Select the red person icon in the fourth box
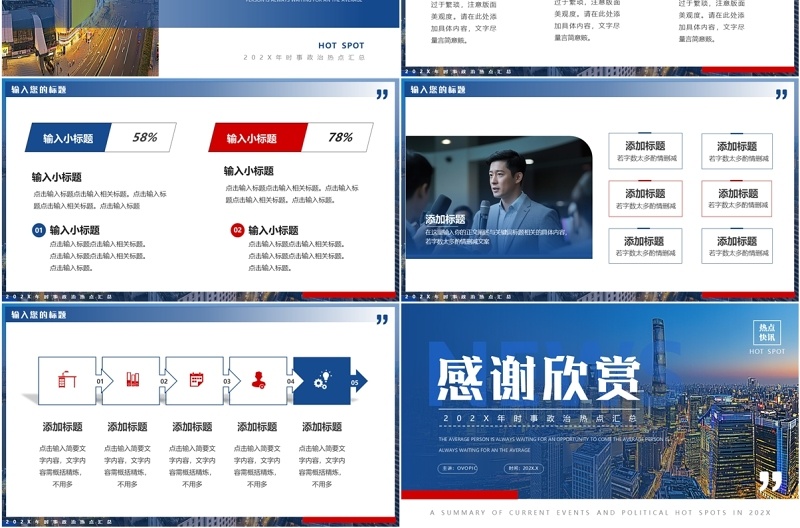The height and width of the screenshot is (528, 800). click(x=259, y=380)
